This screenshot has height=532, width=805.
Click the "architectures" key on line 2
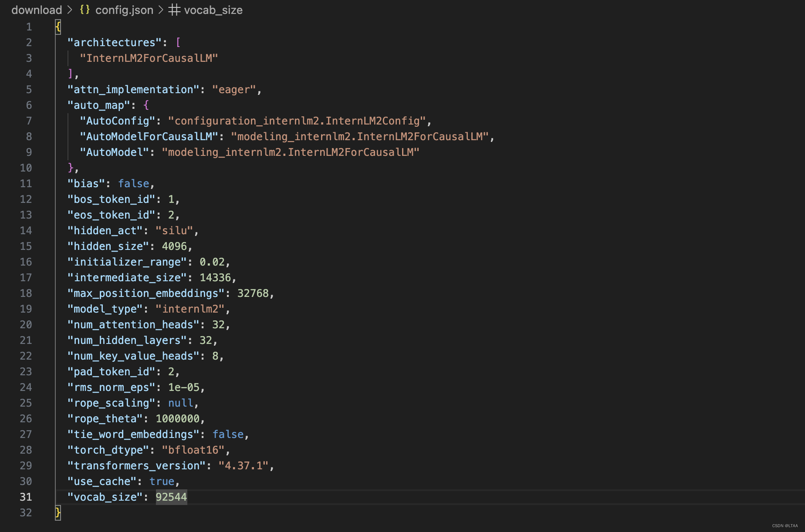(115, 43)
